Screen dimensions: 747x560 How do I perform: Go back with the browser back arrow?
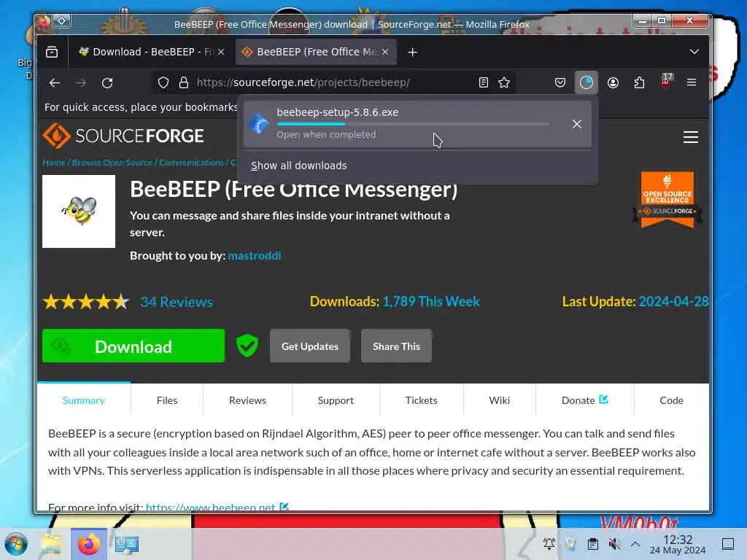click(55, 83)
